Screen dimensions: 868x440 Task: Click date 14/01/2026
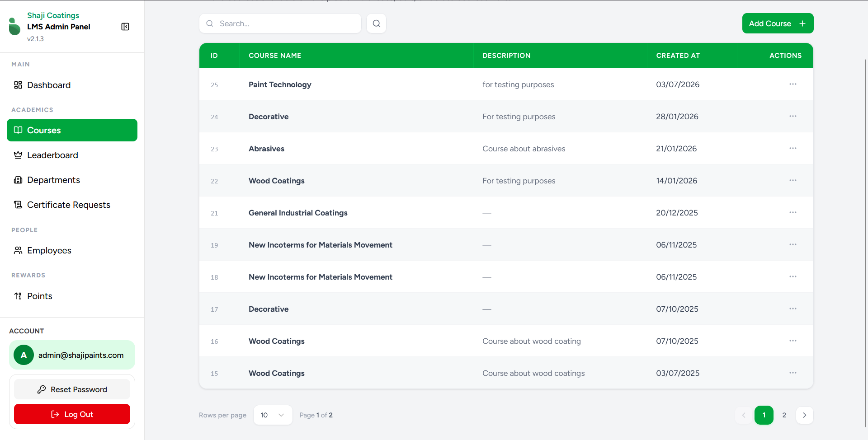(676, 181)
